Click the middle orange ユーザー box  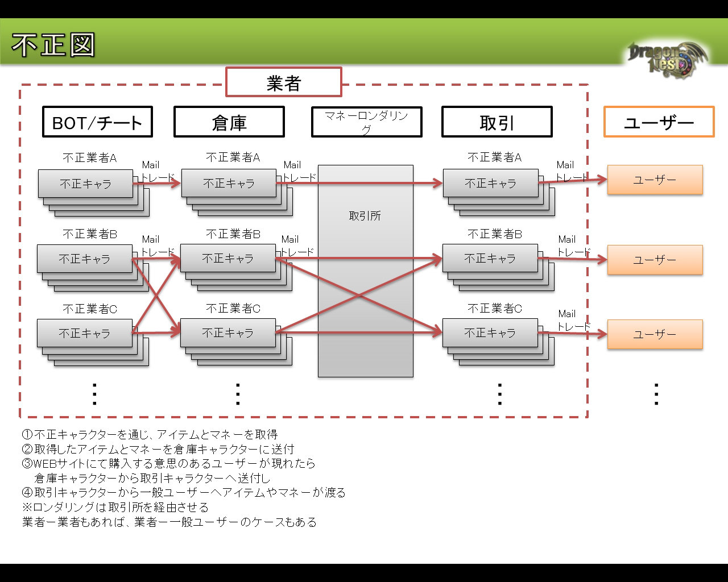pyautogui.click(x=655, y=260)
